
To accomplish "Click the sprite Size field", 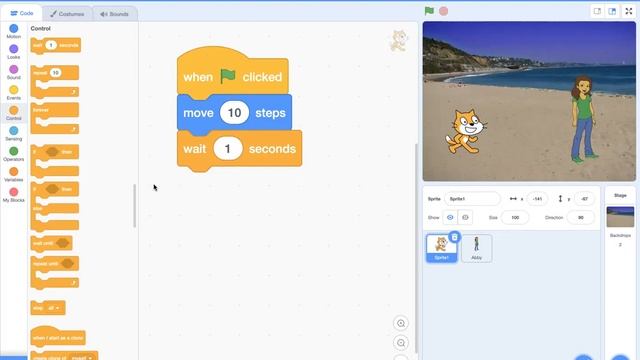I will (x=515, y=218).
